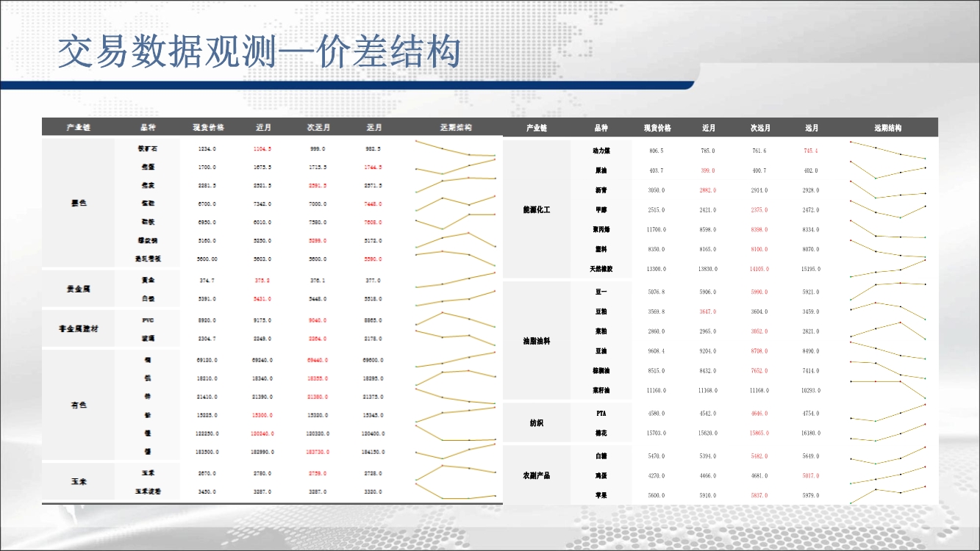
Task: Click the red value 15865.0 in 棉花 row
Action: [x=759, y=433]
